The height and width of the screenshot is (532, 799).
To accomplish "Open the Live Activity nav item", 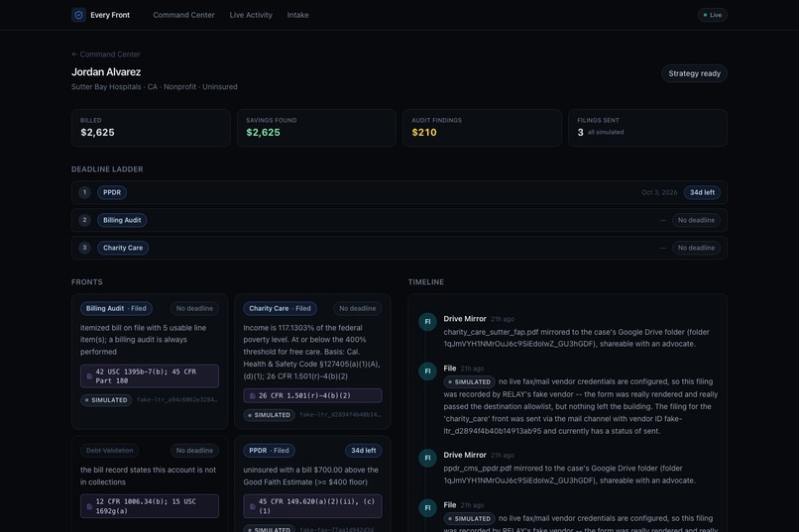I will pyautogui.click(x=251, y=15).
